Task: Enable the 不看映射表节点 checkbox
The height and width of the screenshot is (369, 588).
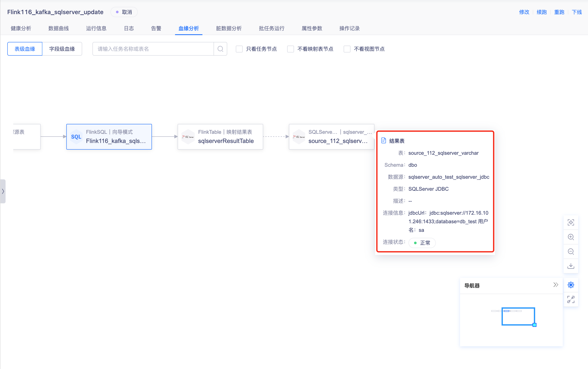Action: [290, 49]
